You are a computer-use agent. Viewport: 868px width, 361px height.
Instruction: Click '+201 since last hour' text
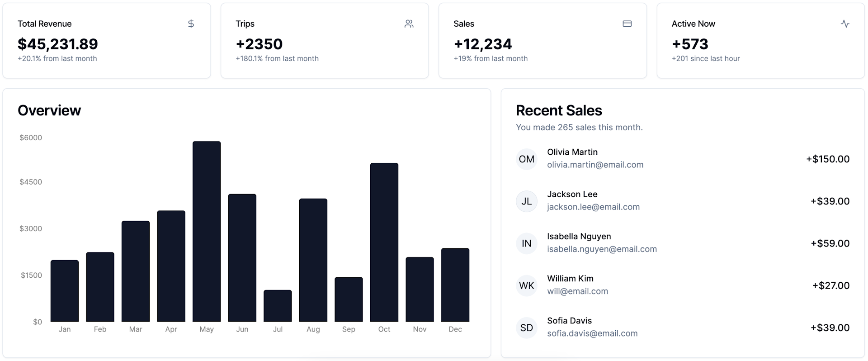tap(706, 58)
